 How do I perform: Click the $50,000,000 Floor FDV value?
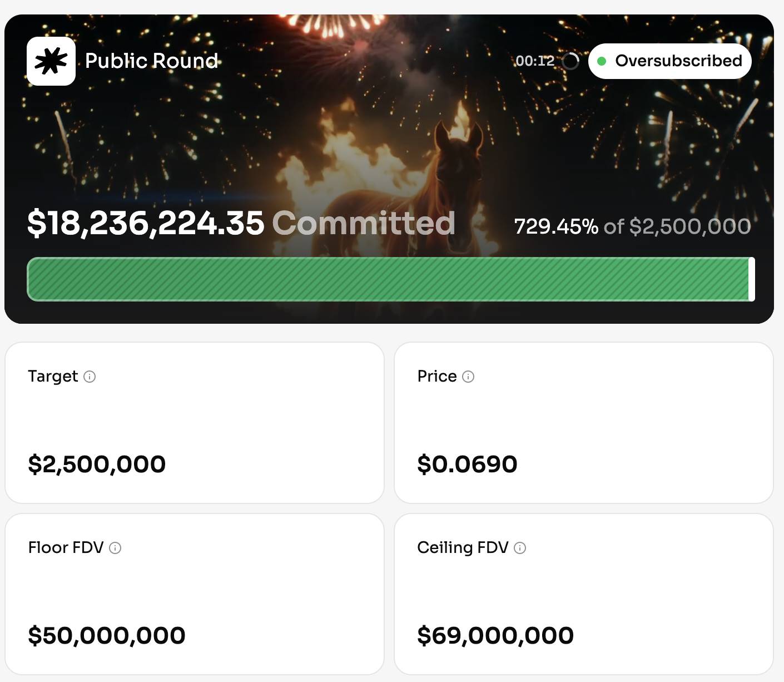click(107, 635)
